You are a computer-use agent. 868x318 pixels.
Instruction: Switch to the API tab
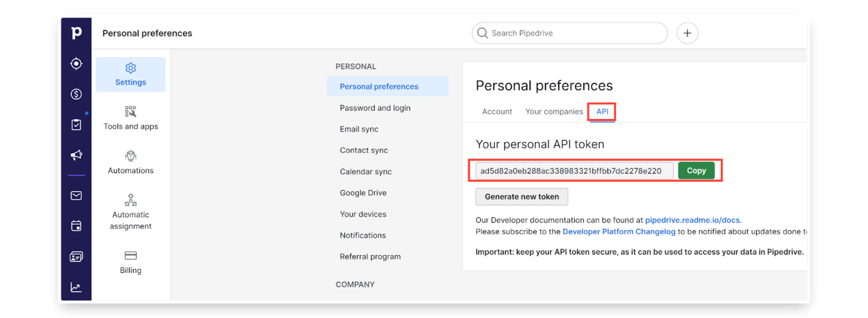tap(602, 112)
